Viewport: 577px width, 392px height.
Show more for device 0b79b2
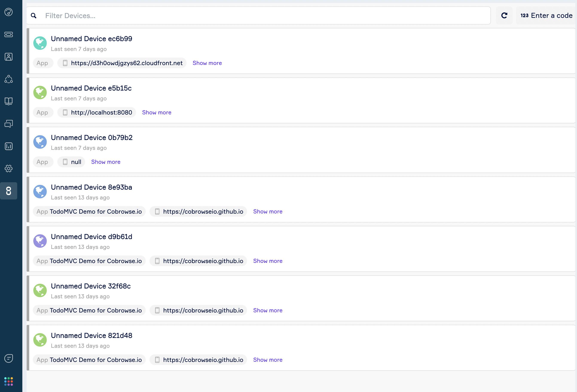point(106,162)
